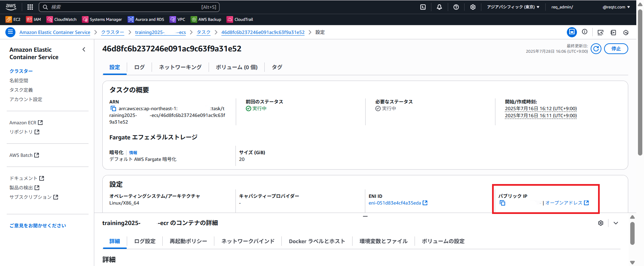Screen dimensions: 644x266
Task: Open the notifications bell
Action: point(439,7)
